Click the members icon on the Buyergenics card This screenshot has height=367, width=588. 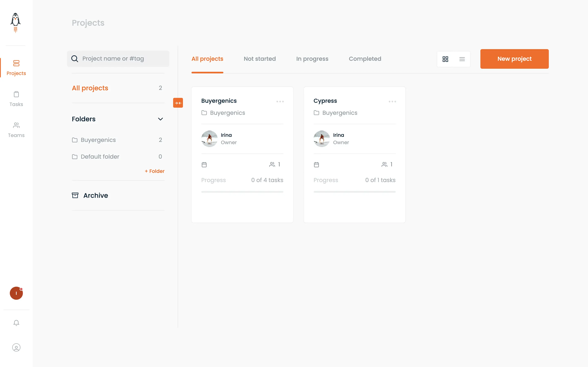[x=272, y=165]
